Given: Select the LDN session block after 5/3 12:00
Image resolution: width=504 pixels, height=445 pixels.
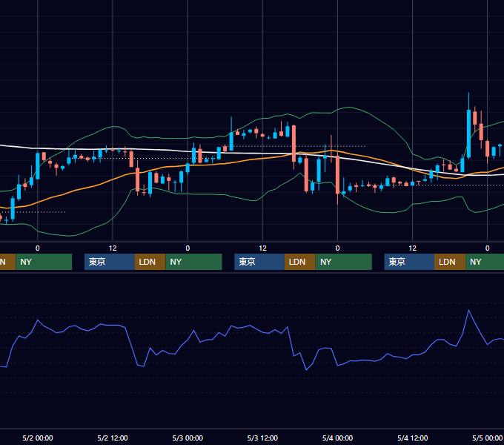Looking at the screenshot, I should [x=300, y=262].
